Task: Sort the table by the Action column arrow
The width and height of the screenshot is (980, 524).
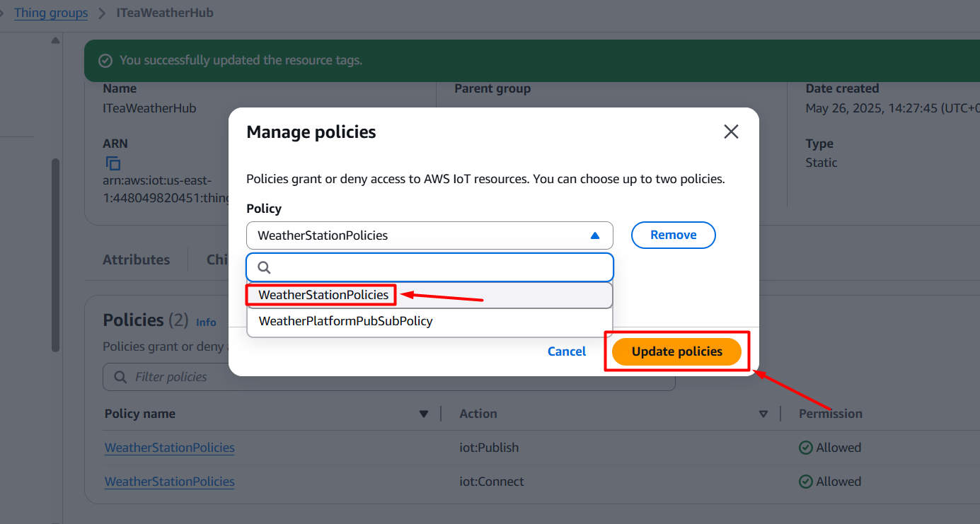Action: coord(763,414)
